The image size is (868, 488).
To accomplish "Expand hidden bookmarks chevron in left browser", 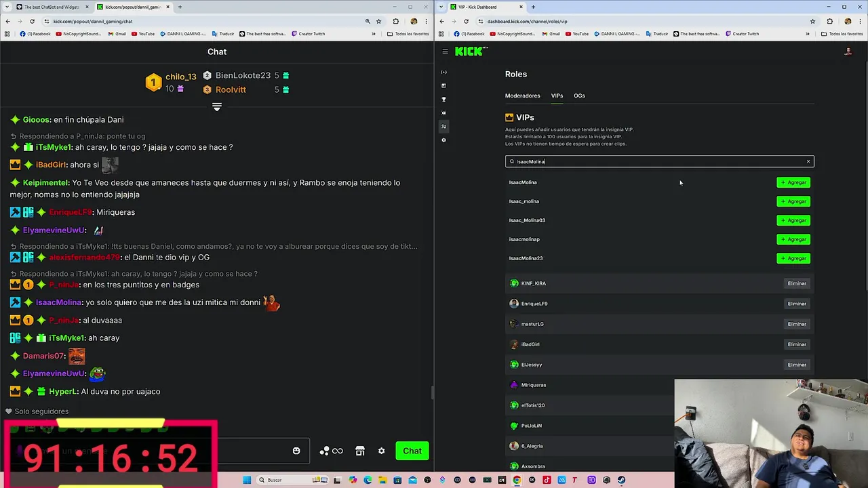I will 374,34.
